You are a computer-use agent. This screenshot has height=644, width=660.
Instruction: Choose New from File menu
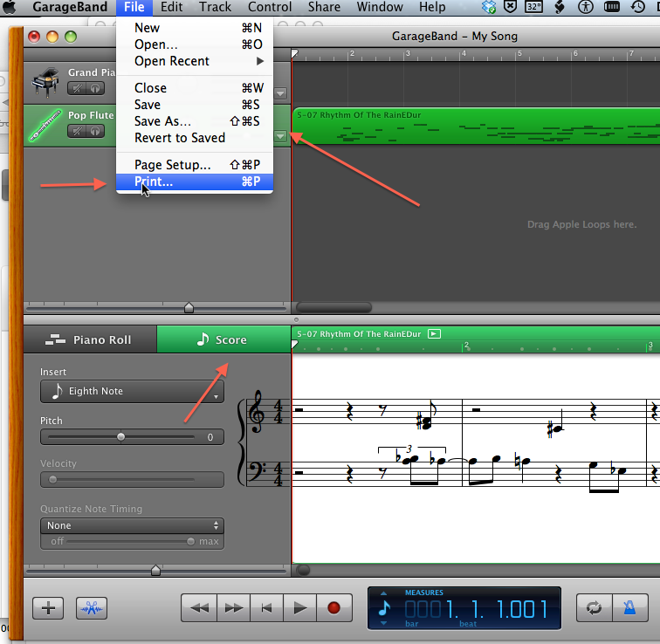pyautogui.click(x=195, y=28)
